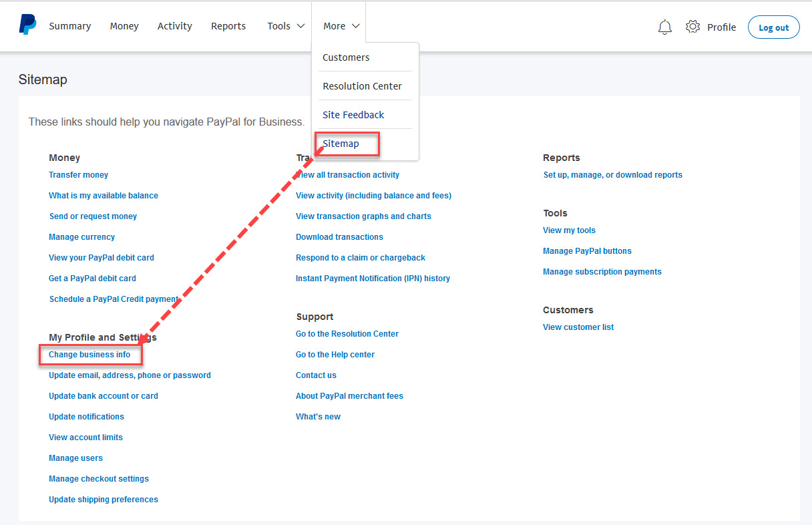Click the Customers section heading in sitemap
812x525 pixels.
[568, 310]
